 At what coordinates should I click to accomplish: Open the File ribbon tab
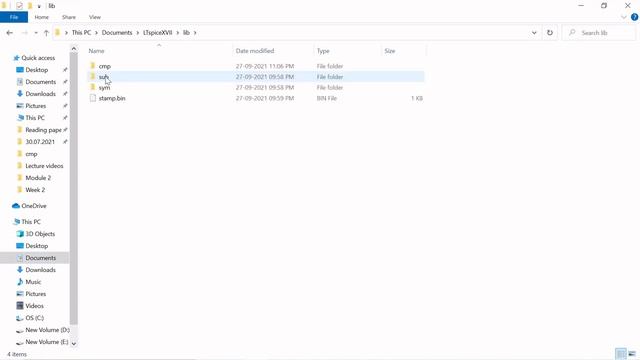[x=14, y=17]
